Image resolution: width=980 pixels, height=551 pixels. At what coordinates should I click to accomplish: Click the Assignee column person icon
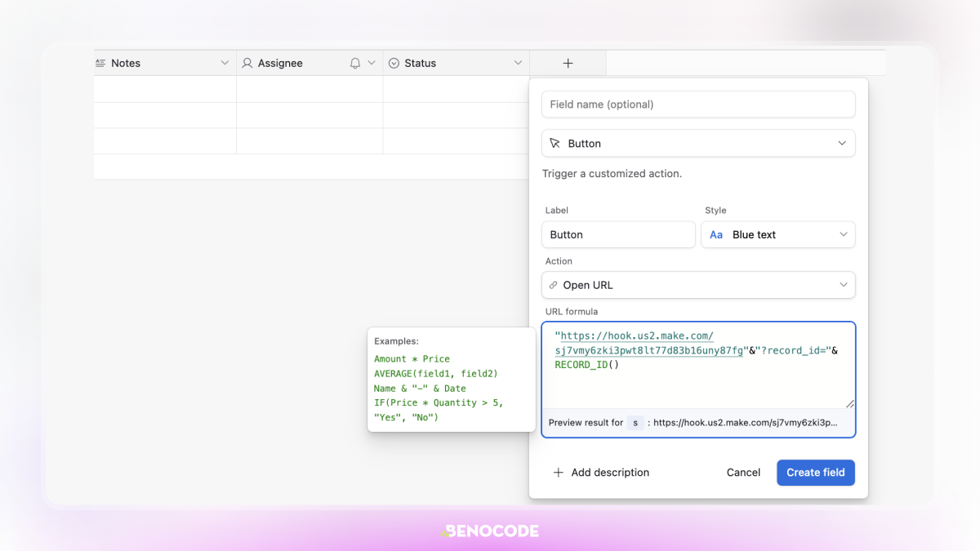point(247,63)
